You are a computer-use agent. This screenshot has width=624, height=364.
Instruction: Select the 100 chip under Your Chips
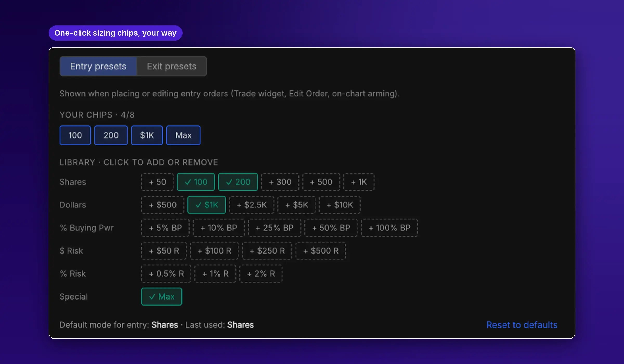tap(75, 135)
